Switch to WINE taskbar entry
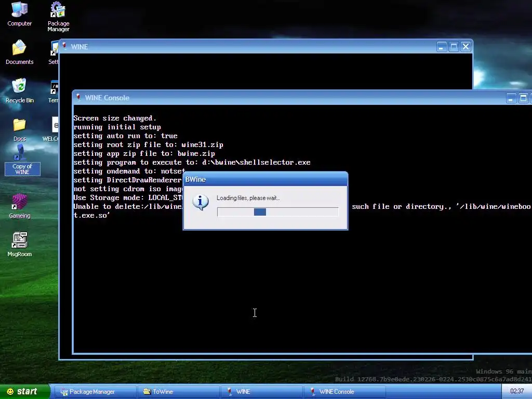 coord(262,392)
